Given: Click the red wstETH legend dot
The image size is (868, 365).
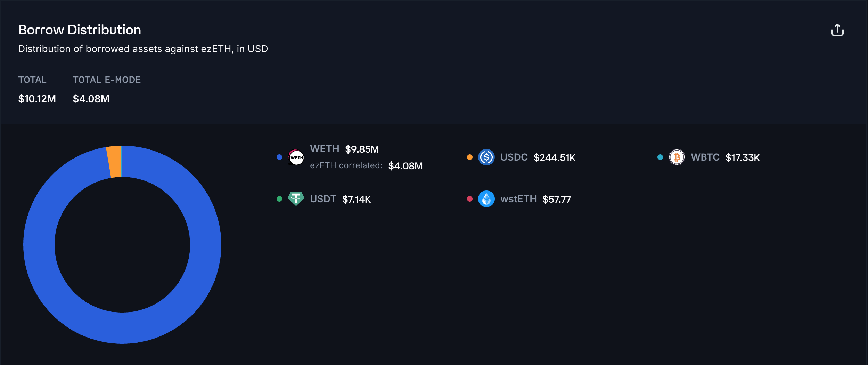Looking at the screenshot, I should 469,199.
